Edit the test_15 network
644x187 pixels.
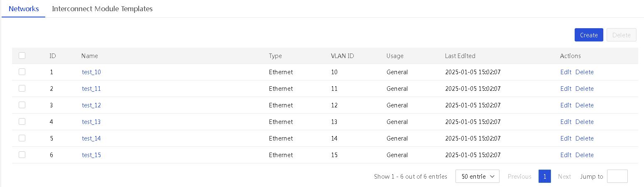[x=566, y=155]
